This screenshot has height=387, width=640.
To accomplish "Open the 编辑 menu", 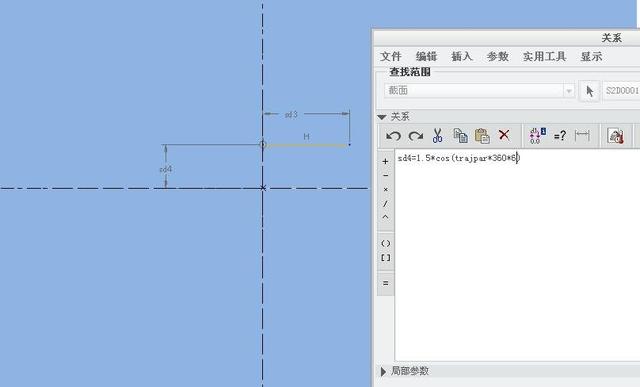I will click(x=426, y=56).
